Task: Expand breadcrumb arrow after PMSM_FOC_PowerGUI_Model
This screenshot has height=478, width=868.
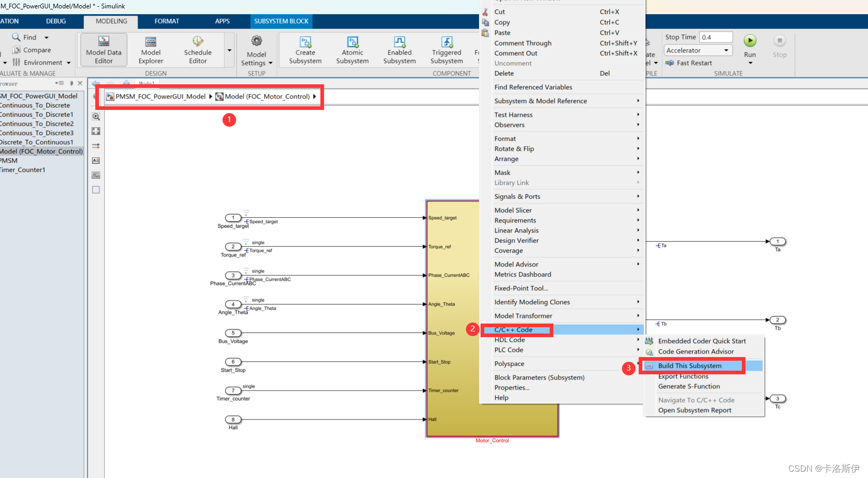Action: pos(210,96)
